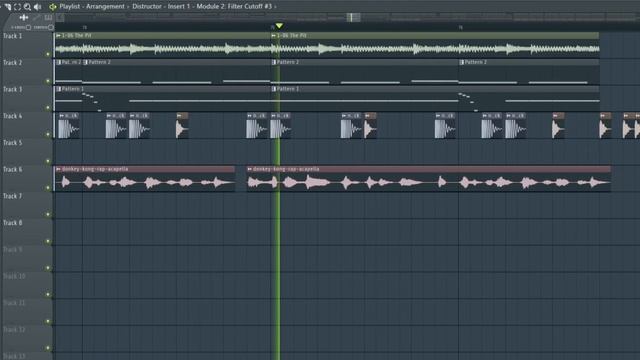This screenshot has width=640, height=360.
Task: Click the green playhead marker on the ruler
Action: 279,26
